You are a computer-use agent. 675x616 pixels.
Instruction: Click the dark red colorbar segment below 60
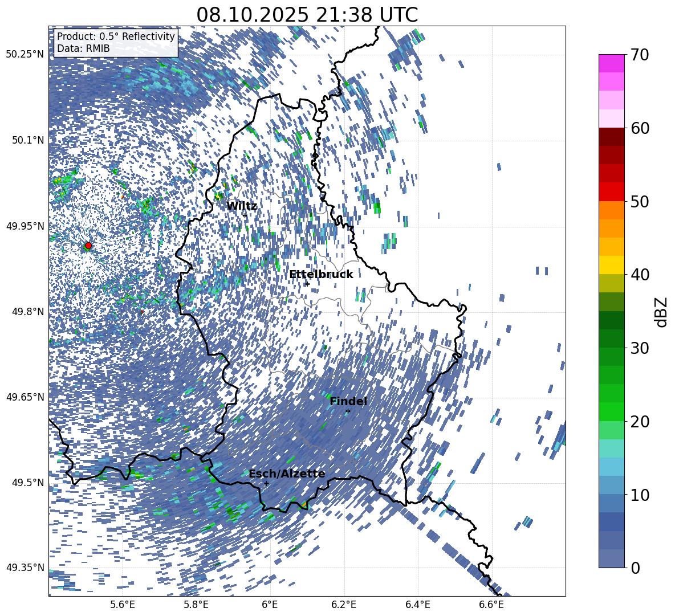611,137
